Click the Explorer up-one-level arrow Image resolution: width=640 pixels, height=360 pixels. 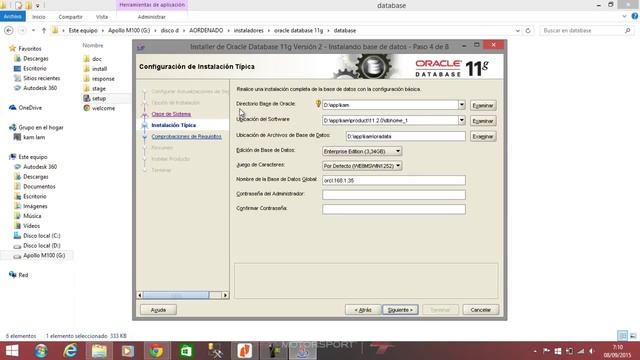point(44,31)
